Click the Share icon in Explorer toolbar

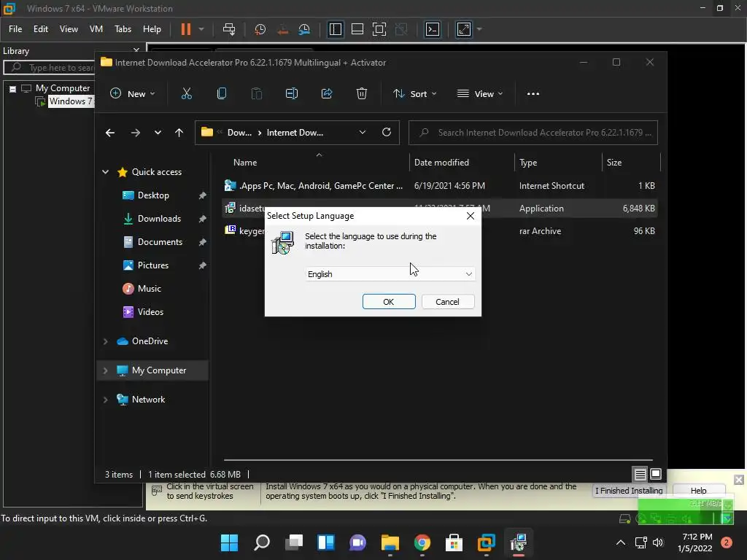[327, 94]
